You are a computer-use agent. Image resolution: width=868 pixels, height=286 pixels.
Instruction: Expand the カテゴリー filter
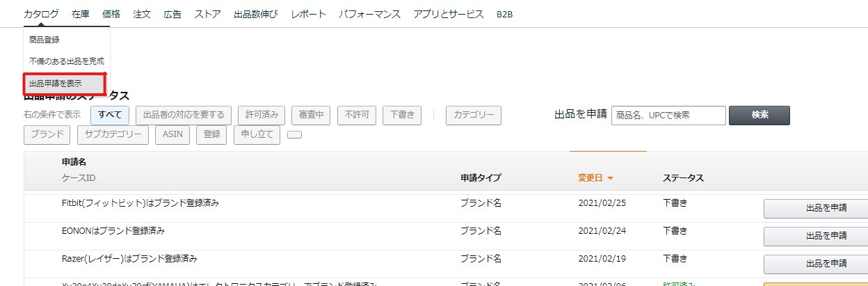473,115
